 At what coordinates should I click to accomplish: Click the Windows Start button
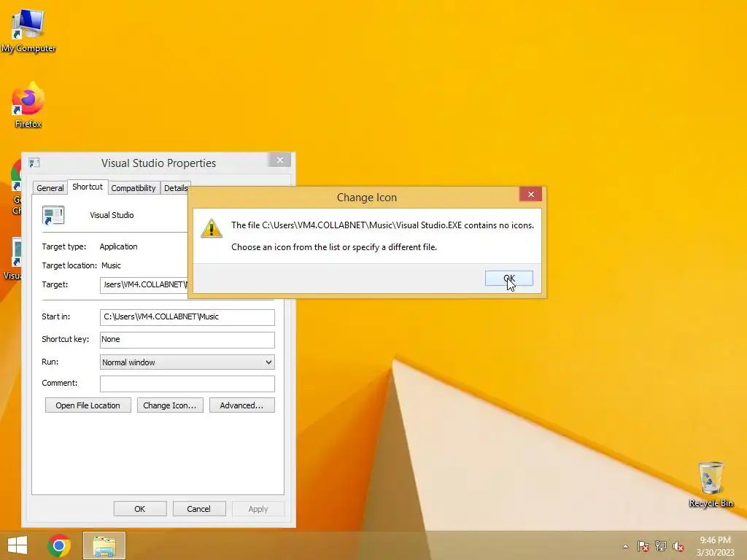18,545
